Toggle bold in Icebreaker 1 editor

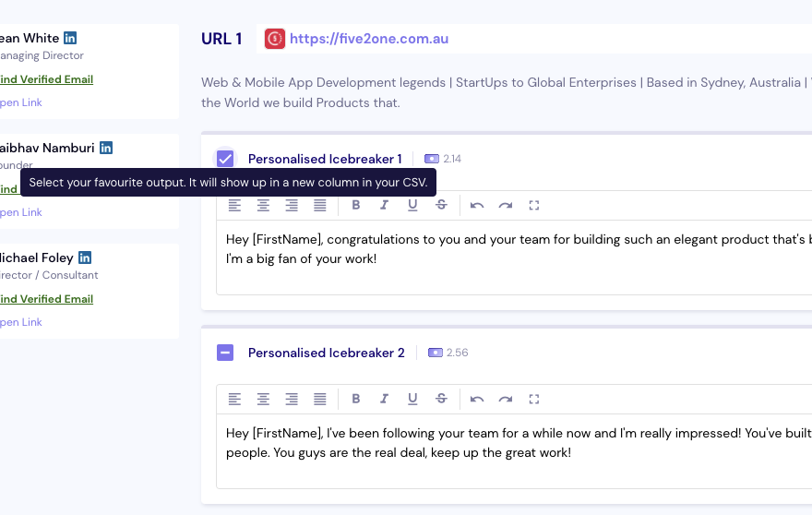click(x=356, y=205)
